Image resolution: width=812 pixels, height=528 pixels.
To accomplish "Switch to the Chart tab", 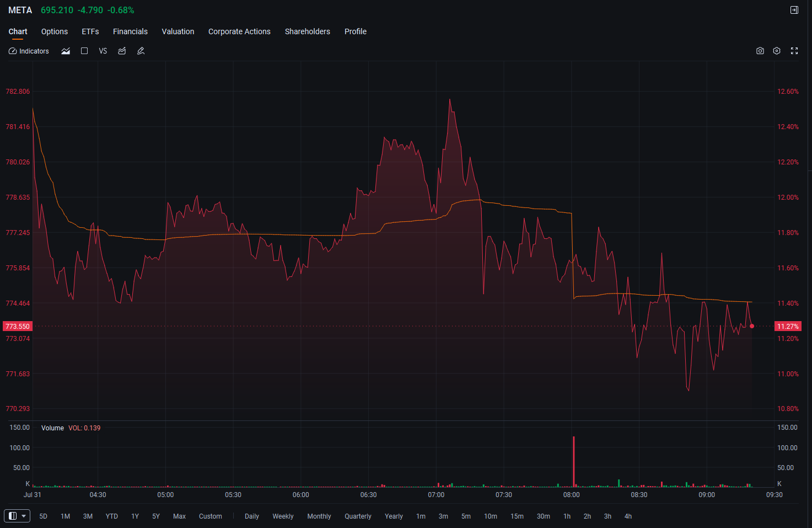I will 18,31.
